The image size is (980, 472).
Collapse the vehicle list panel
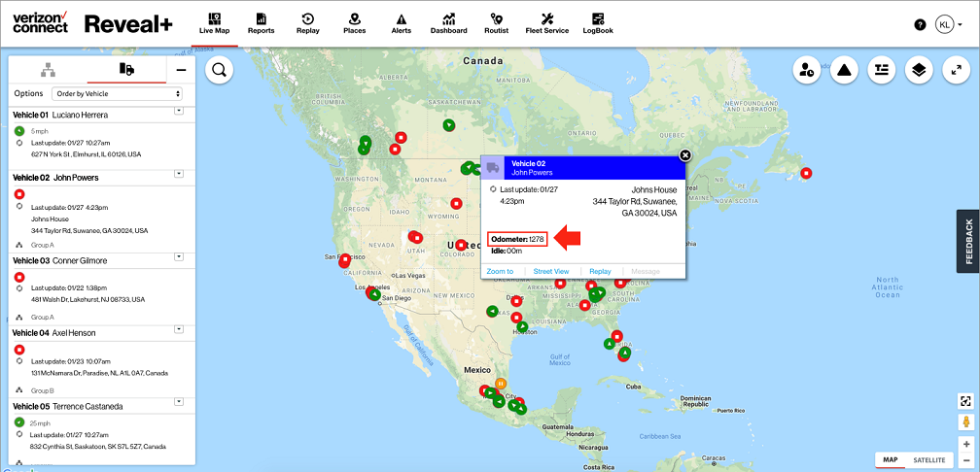point(181,70)
